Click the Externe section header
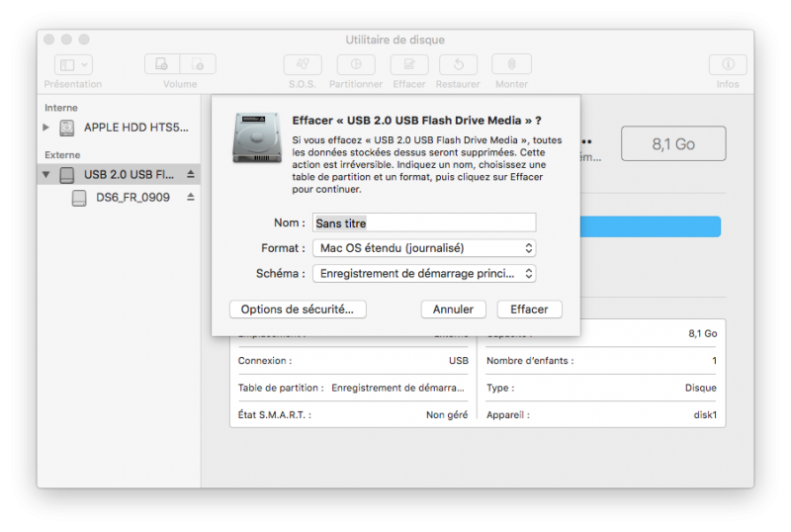Viewport: 791px width, 532px height. [x=62, y=155]
